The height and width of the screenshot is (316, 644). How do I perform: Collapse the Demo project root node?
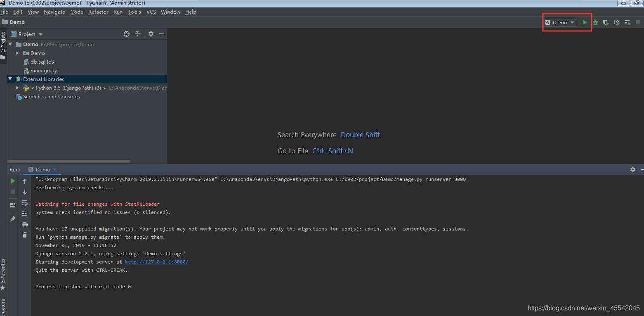(x=9, y=44)
